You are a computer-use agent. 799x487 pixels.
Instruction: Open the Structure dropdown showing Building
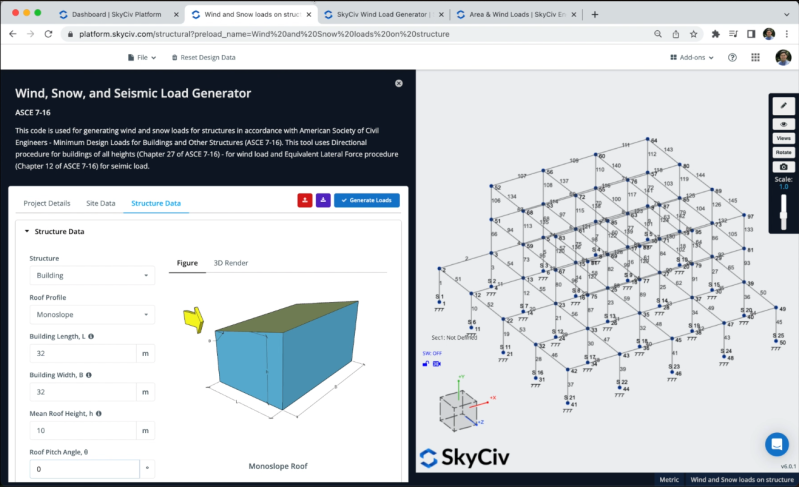[x=92, y=276]
